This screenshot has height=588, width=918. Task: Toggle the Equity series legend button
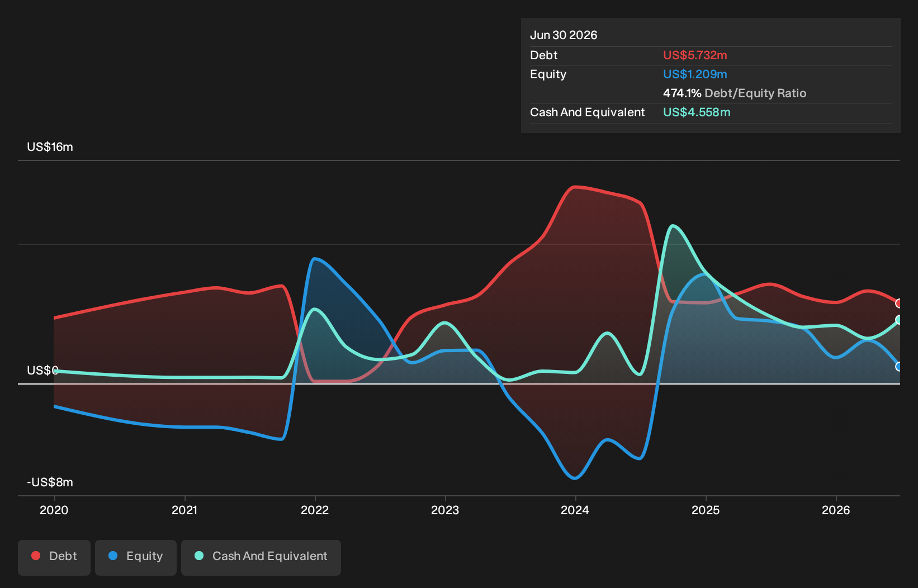(136, 557)
